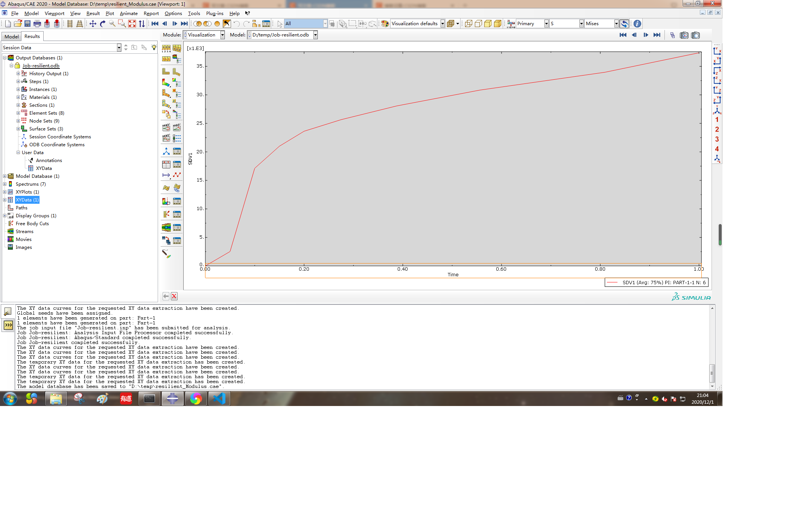Open the Module dropdown showing Visualization
Image resolution: width=812 pixels, height=509 pixels.
click(222, 35)
